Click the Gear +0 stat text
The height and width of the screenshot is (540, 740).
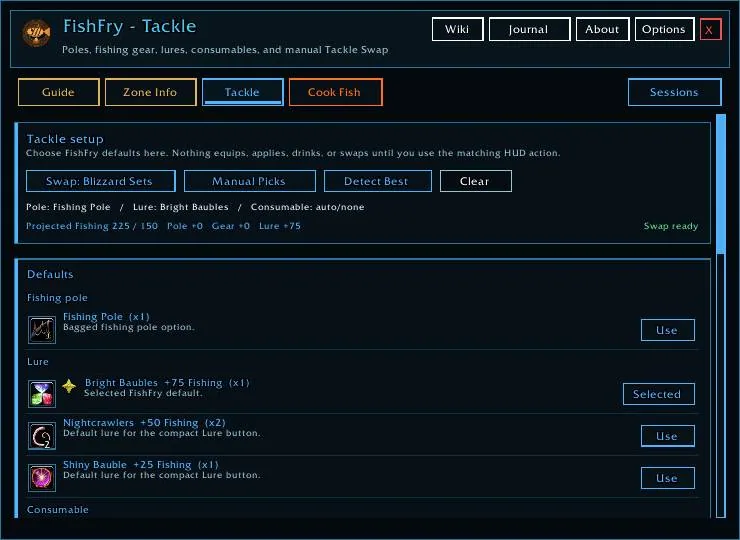pyautogui.click(x=231, y=226)
